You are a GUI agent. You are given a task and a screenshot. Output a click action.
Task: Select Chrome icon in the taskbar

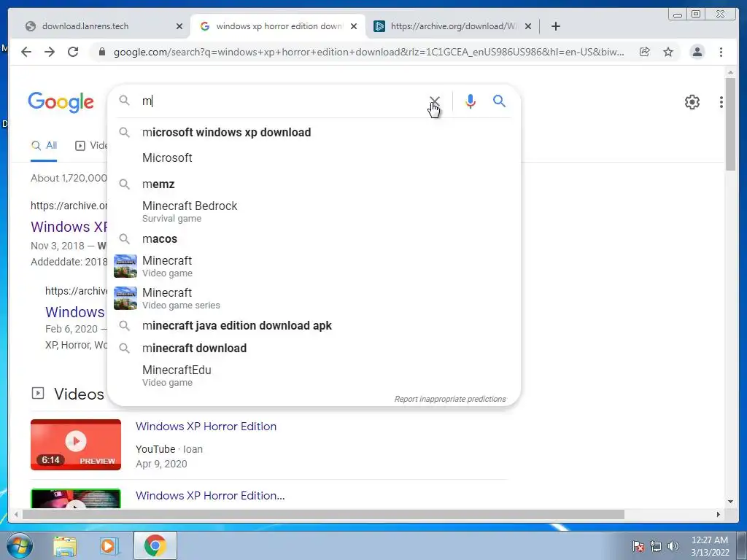155,545
